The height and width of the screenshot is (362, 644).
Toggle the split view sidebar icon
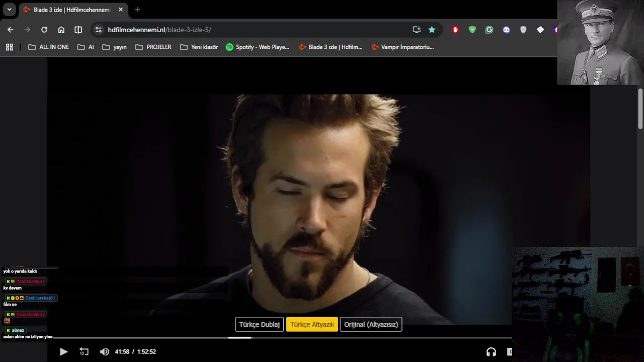click(78, 30)
